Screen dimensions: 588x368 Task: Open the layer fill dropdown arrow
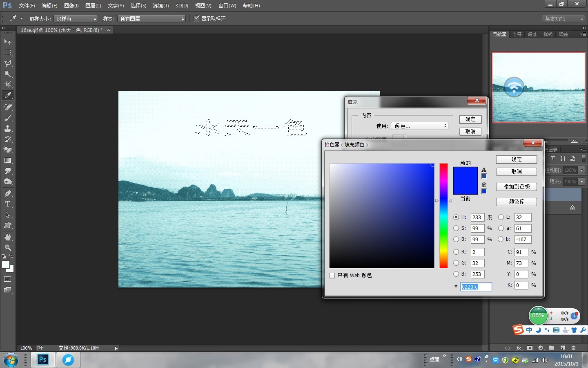point(581,182)
